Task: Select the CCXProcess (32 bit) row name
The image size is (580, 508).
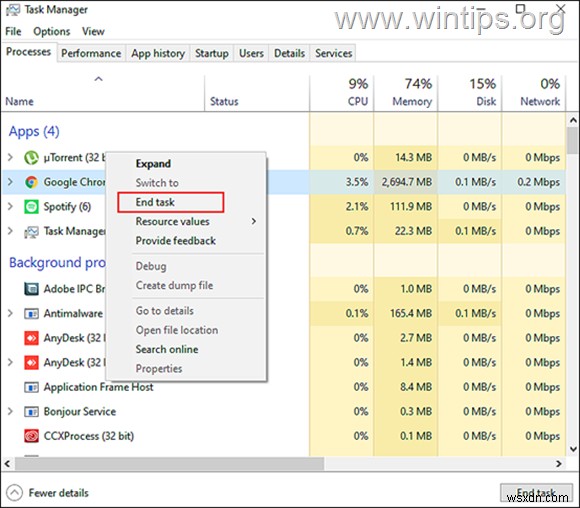Action: coord(89,436)
